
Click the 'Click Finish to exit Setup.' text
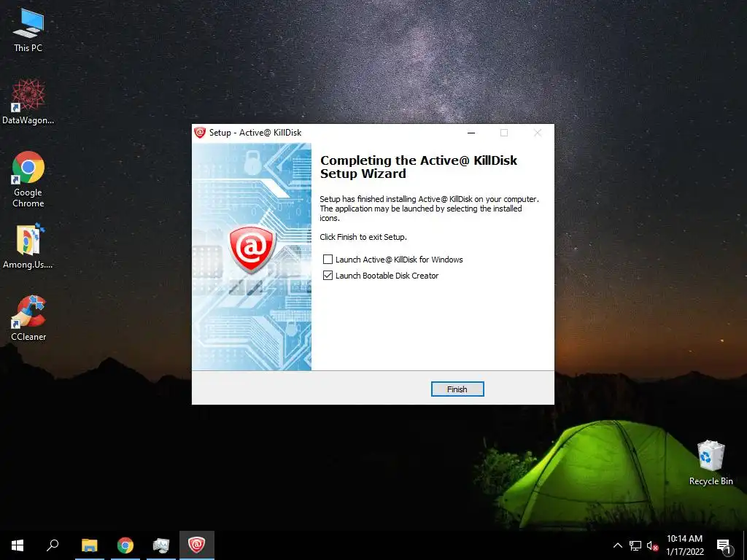363,237
